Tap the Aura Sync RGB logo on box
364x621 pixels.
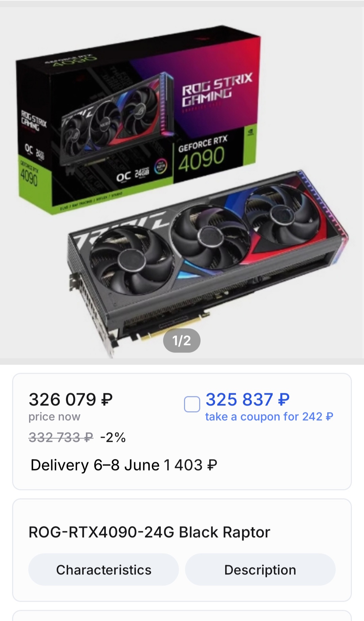pyautogui.click(x=160, y=167)
